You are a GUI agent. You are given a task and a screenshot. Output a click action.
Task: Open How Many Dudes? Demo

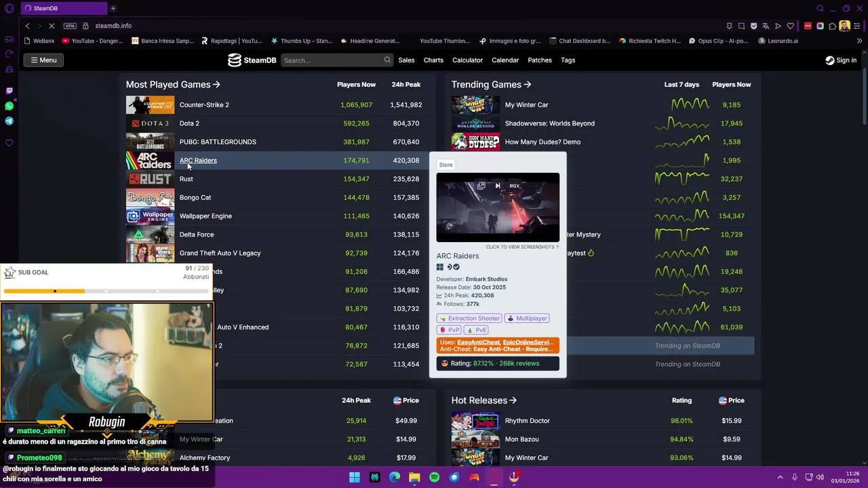542,142
